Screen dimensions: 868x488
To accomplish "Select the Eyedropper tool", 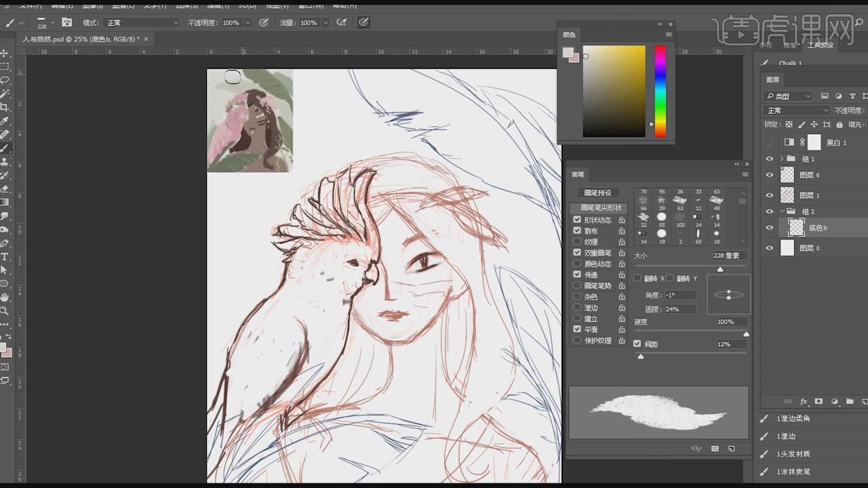I will [x=5, y=121].
